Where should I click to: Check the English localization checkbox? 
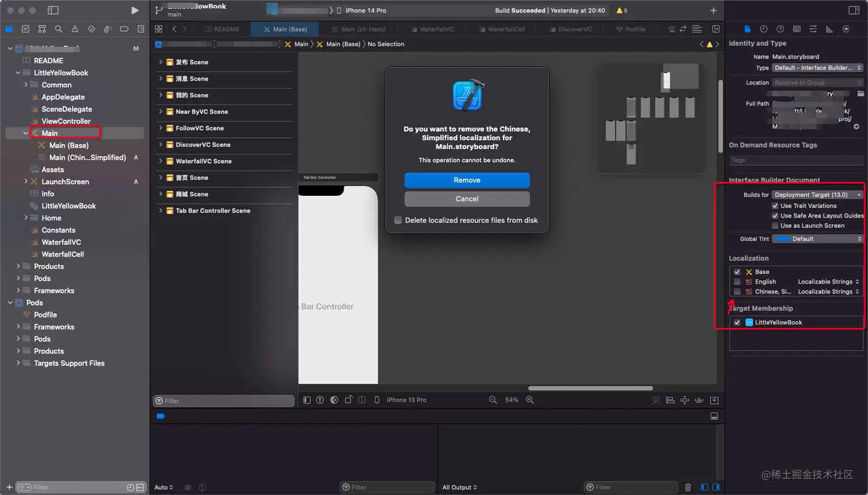(737, 282)
